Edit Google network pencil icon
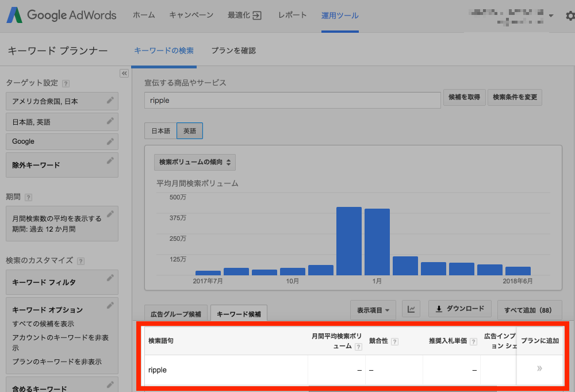Viewport: 575px width, 392px height. point(110,141)
